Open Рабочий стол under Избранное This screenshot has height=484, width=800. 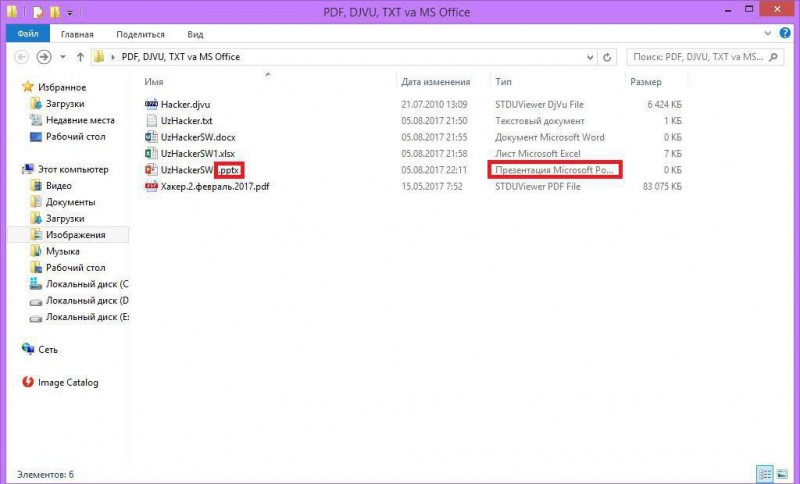point(76,136)
